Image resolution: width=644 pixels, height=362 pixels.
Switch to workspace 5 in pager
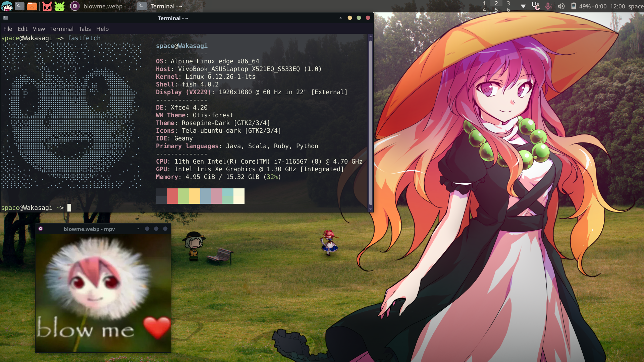pyautogui.click(x=496, y=10)
